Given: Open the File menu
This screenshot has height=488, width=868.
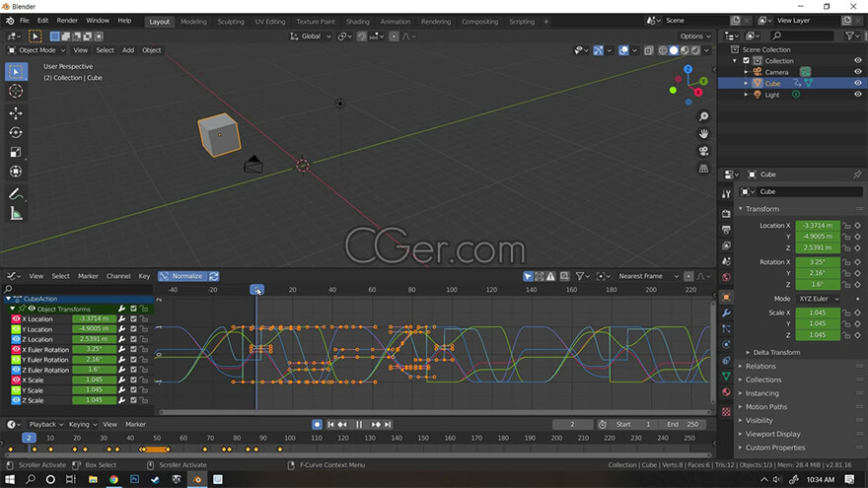Looking at the screenshot, I should [x=25, y=21].
